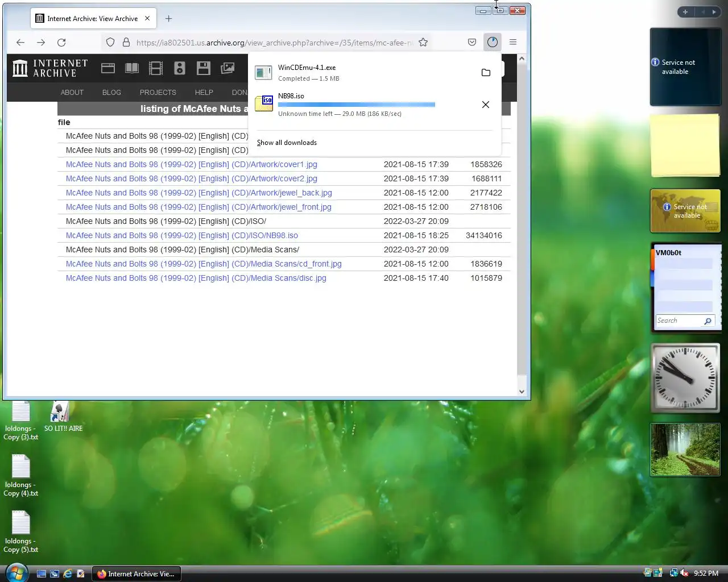Screen dimensions: 728x582
Task: Launch Internet Explorer from Quick Launch
Action: coord(68,574)
